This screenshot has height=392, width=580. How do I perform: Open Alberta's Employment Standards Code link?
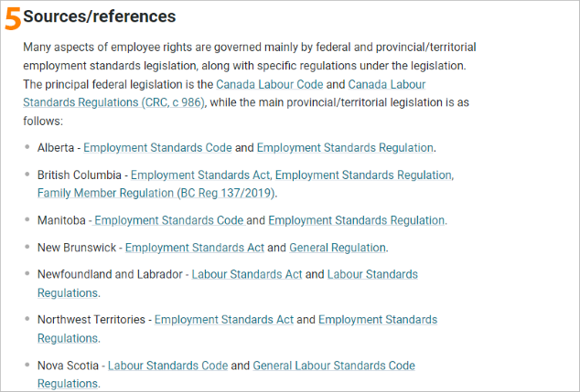coord(157,147)
